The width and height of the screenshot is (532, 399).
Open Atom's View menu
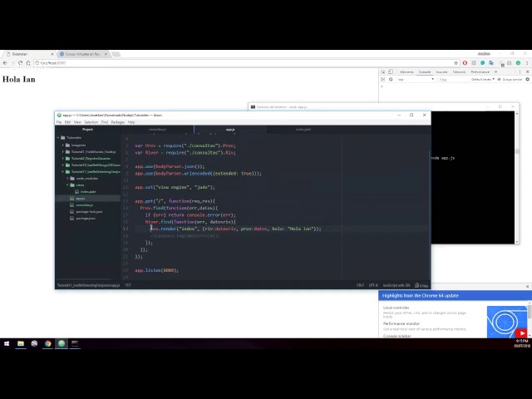[77, 122]
